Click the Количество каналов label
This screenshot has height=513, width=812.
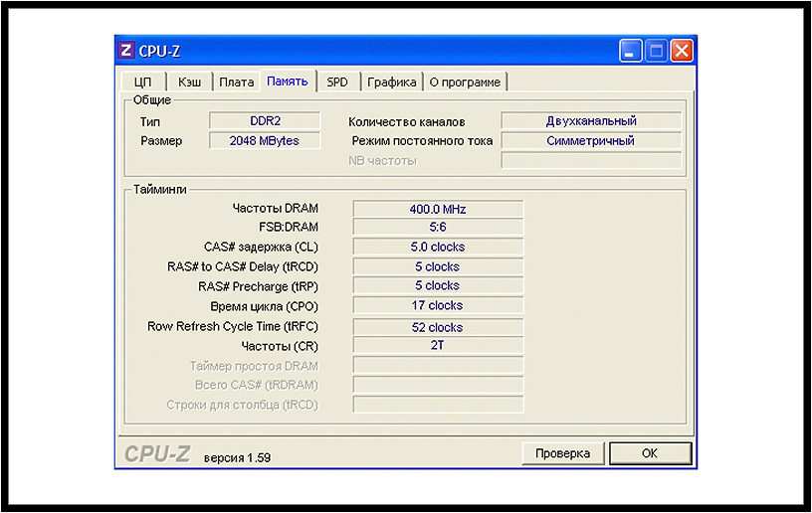click(407, 122)
